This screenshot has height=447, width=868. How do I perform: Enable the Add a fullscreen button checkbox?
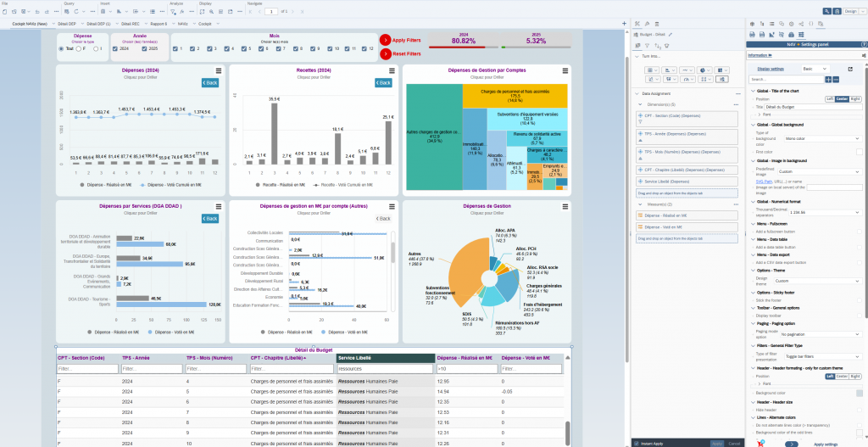pos(860,231)
